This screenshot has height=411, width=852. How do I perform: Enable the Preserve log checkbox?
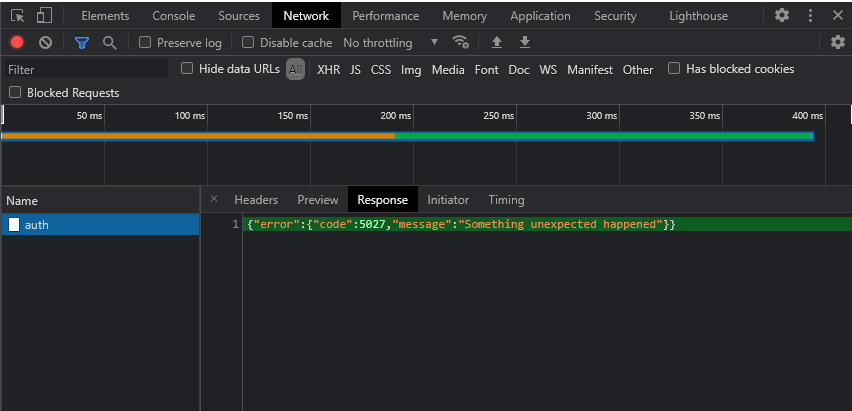145,42
